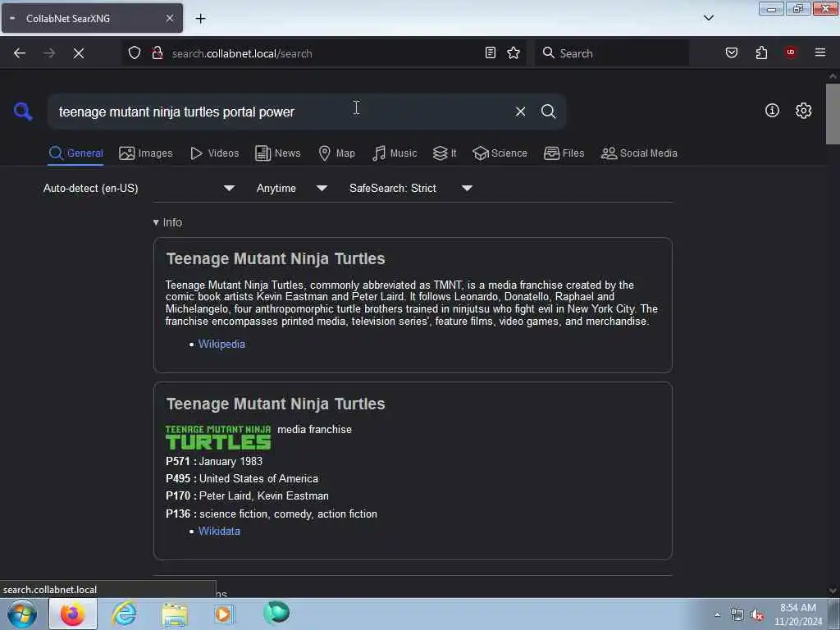The width and height of the screenshot is (840, 630).
Task: Open the Windows Start menu
Action: pyautogui.click(x=22, y=614)
